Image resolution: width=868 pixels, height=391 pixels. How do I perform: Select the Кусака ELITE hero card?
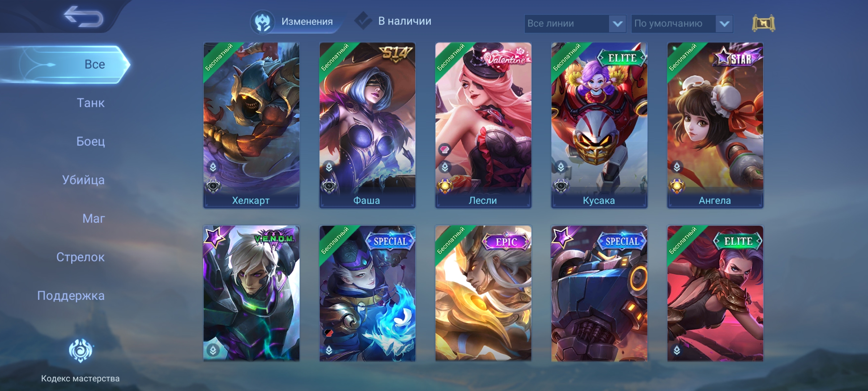(x=599, y=125)
